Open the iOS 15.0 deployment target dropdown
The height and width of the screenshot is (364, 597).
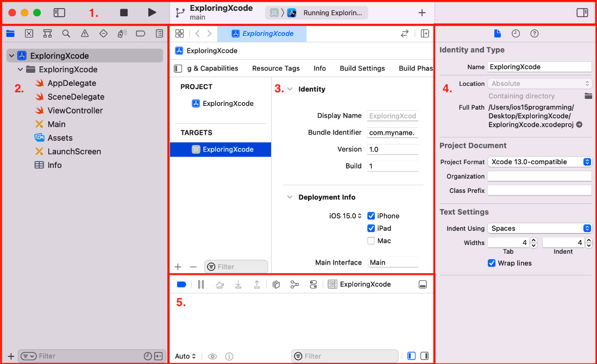345,216
